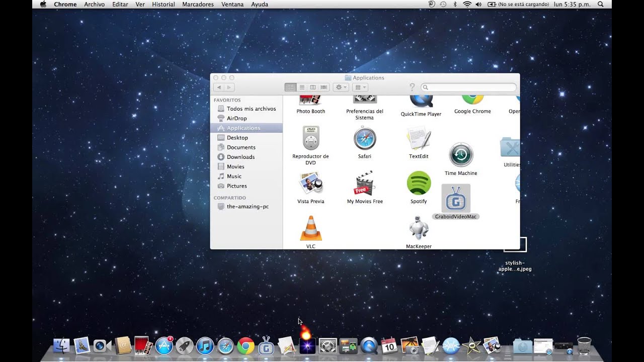Viewport: 644px width, 362px height.
Task: Open Trash in the Dock
Action: [x=584, y=346]
